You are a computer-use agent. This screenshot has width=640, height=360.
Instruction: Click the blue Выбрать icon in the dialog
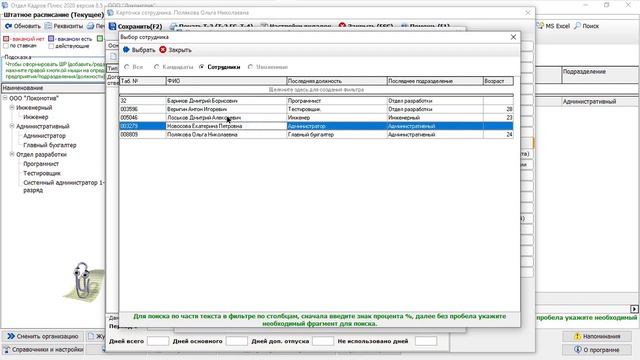click(126, 50)
